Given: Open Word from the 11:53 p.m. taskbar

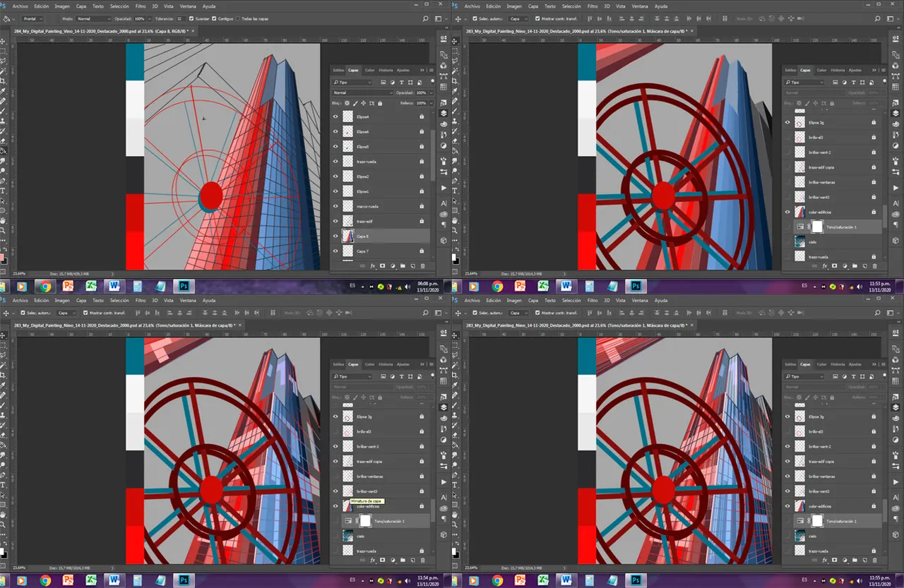Looking at the screenshot, I should (566, 286).
